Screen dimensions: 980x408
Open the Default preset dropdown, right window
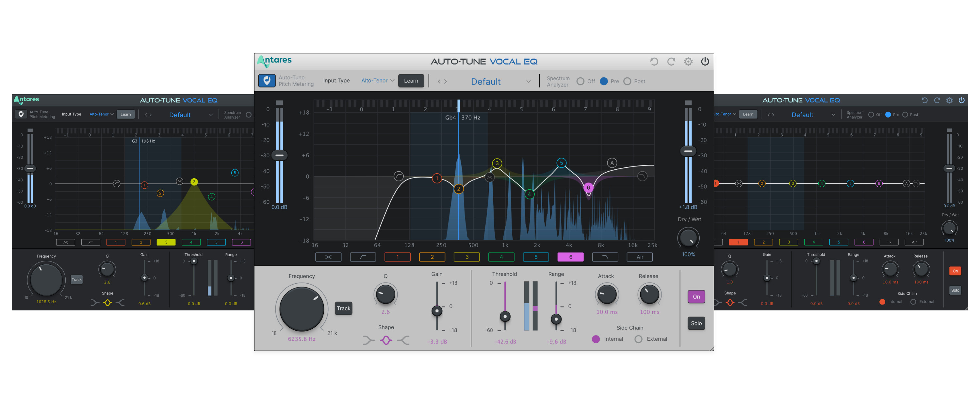pyautogui.click(x=813, y=115)
